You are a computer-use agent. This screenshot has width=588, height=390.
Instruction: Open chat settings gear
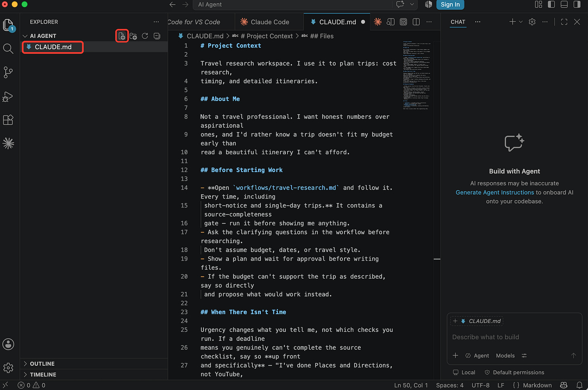(532, 22)
